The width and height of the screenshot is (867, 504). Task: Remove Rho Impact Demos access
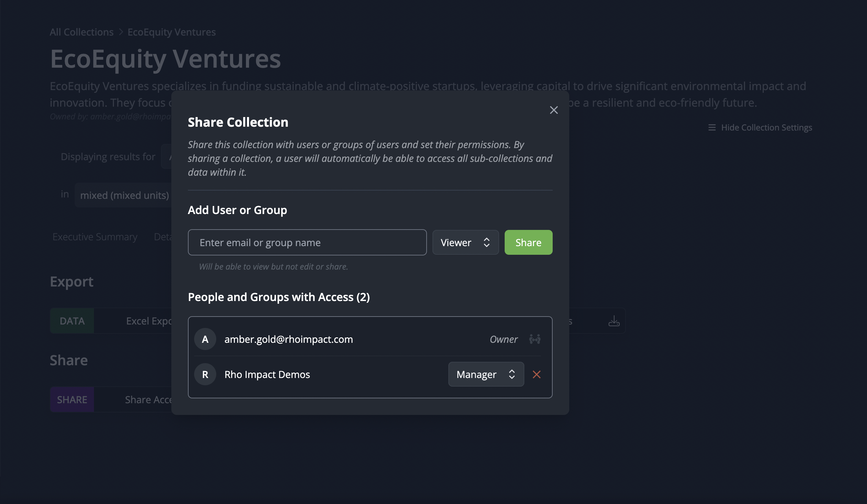point(536,375)
